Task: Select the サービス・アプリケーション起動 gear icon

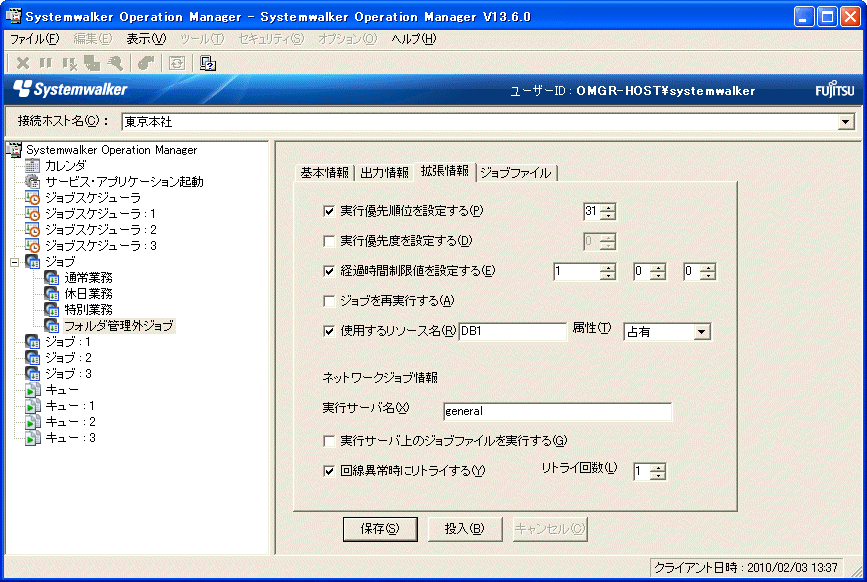Action: coord(33,181)
